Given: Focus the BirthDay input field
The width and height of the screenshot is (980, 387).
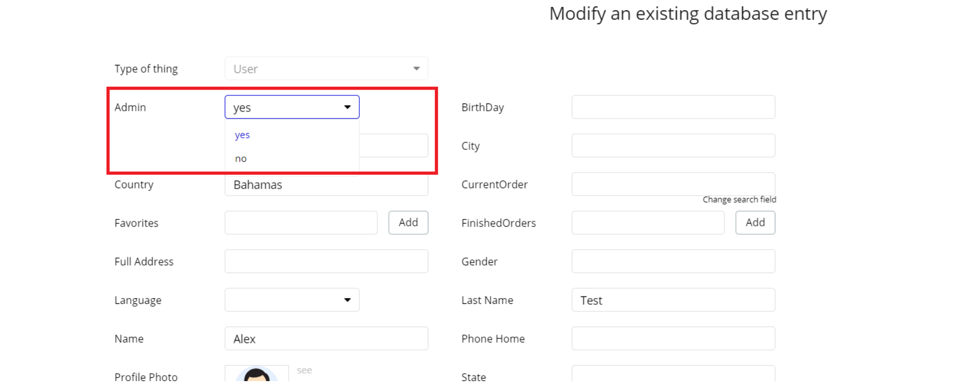Looking at the screenshot, I should [x=673, y=107].
